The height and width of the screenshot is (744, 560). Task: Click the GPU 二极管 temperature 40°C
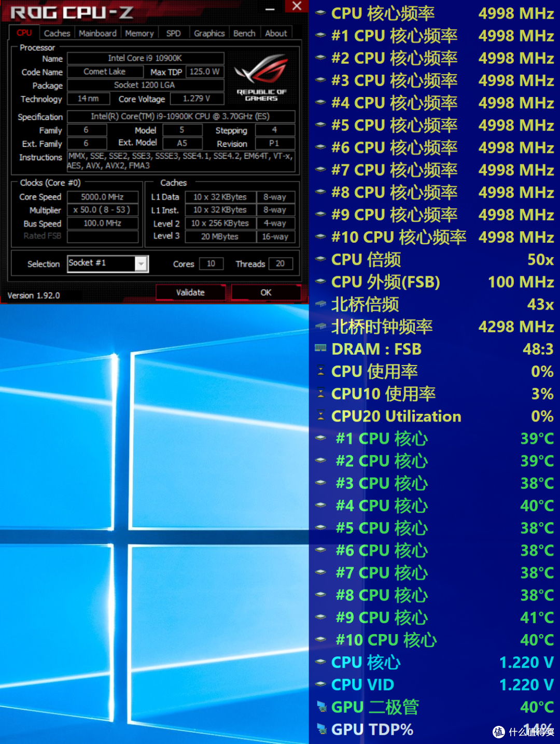(x=537, y=707)
